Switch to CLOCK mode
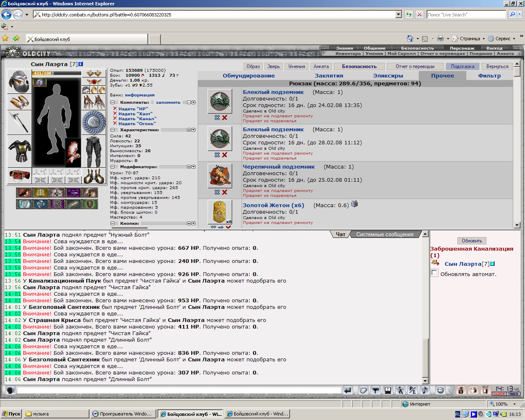The height and width of the screenshot is (420, 525). [x=499, y=394]
